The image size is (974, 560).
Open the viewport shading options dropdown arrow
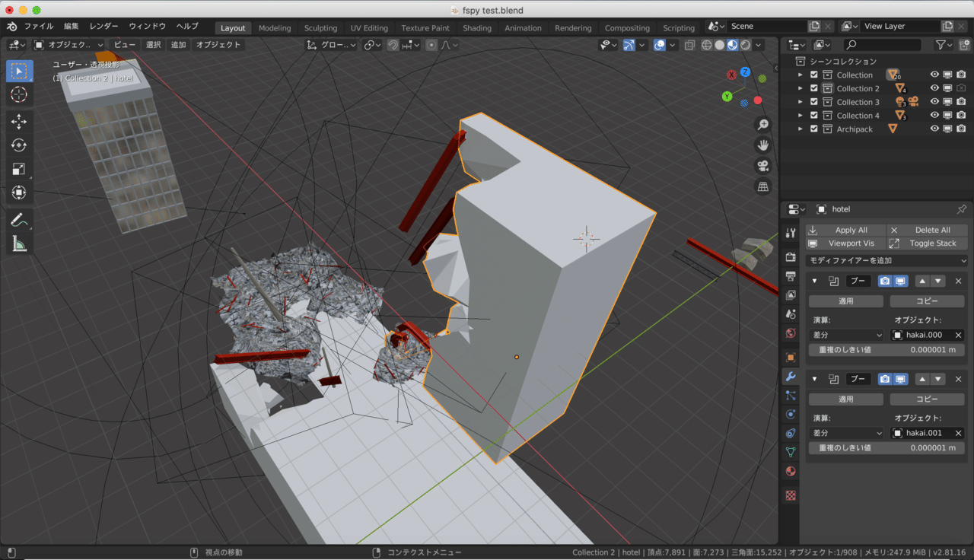pos(758,45)
